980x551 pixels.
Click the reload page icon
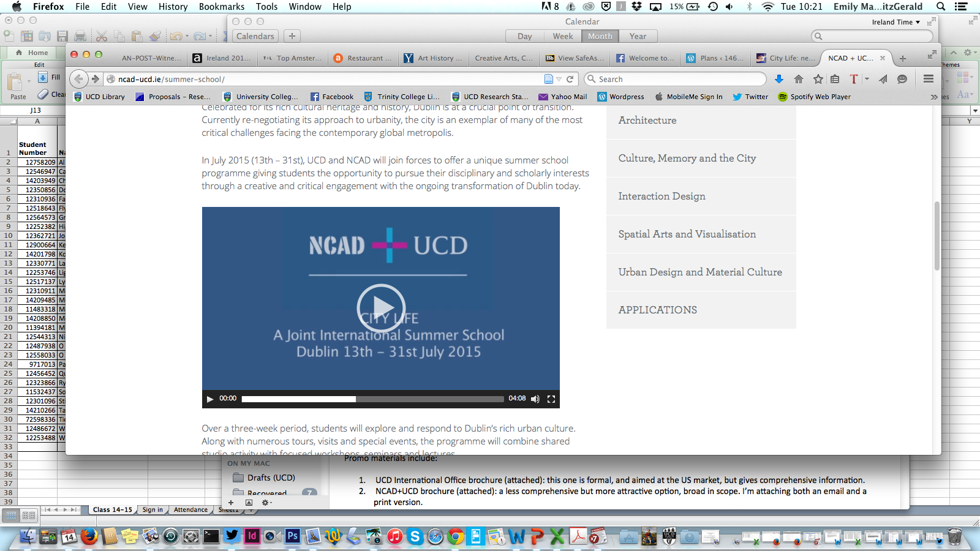click(570, 79)
